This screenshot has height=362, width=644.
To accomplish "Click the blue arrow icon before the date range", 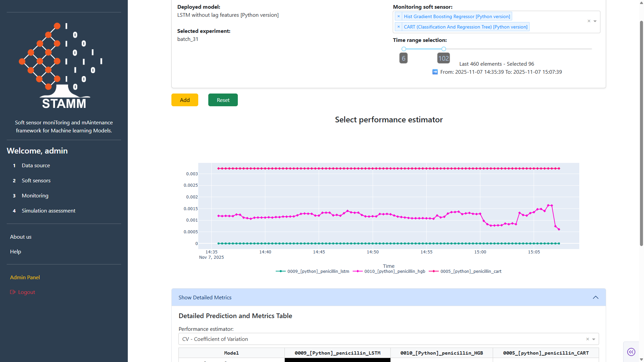I will pos(435,72).
